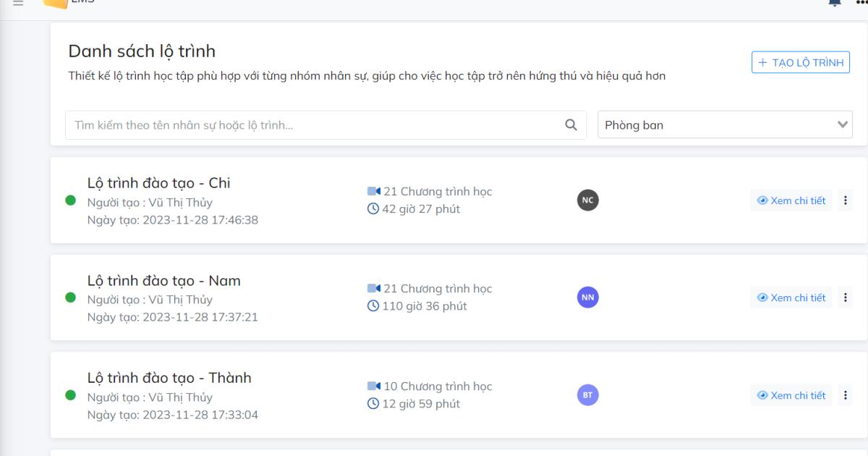Open Xem chi tiết for Lộ trình đào tạo - Chi
The image size is (868, 456).
coord(791,200)
